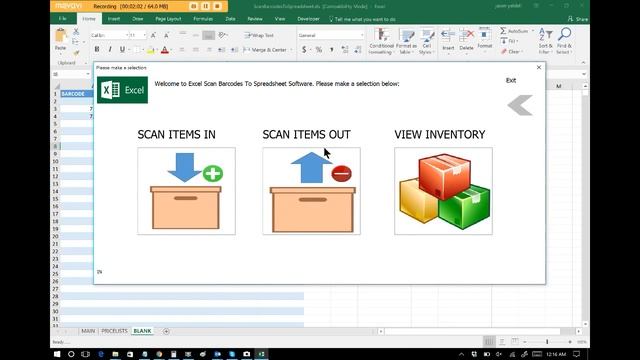Click the Increase Decimal icon
Screen dimensions: 640x360
point(345,50)
